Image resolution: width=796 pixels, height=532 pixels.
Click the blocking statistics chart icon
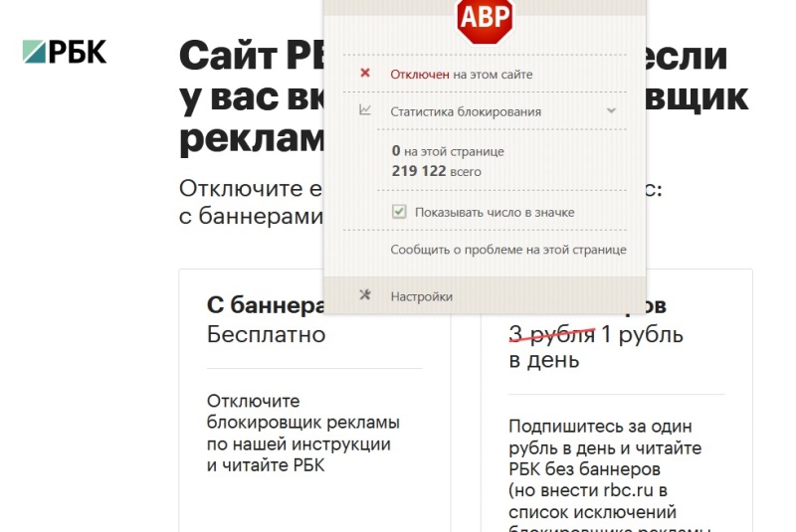(x=365, y=109)
